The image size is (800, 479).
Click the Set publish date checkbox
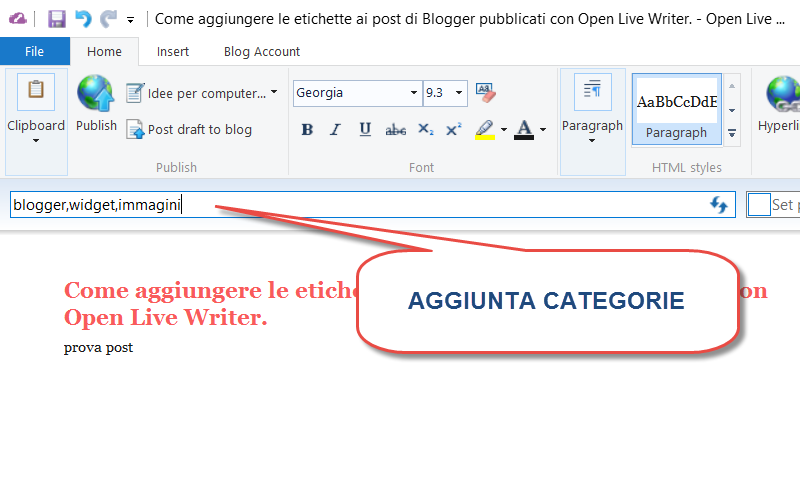759,205
